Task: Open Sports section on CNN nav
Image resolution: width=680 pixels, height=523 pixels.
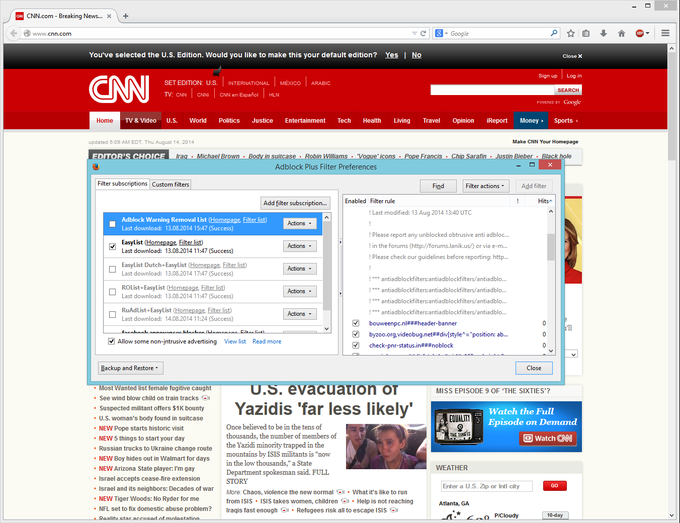Action: 566,121
